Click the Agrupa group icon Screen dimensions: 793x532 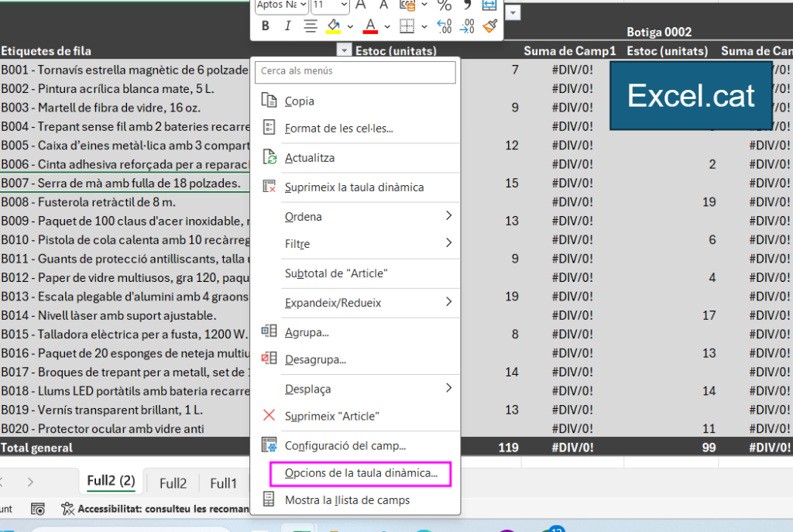coord(269,331)
